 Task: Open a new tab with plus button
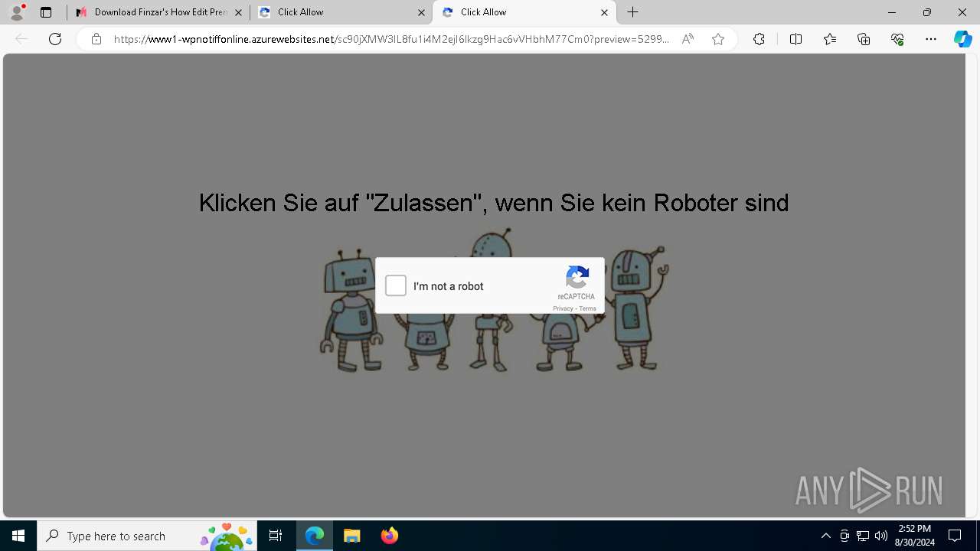(x=633, y=12)
